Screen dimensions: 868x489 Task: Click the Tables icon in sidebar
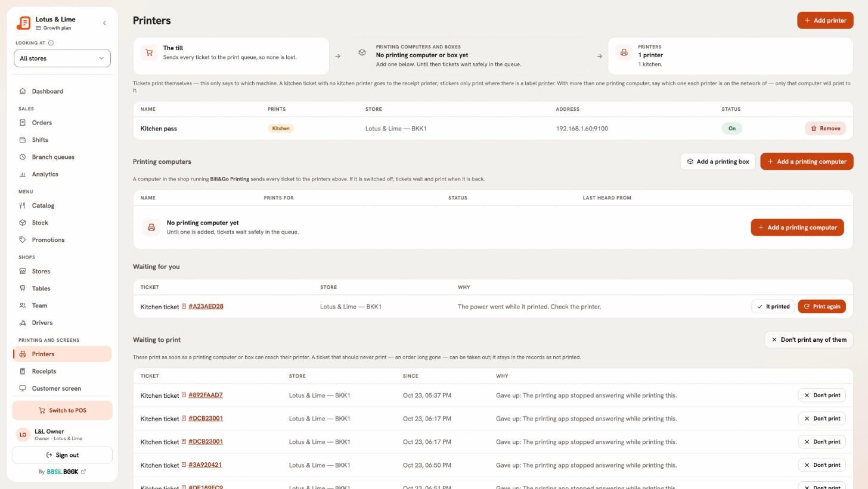pyautogui.click(x=23, y=288)
